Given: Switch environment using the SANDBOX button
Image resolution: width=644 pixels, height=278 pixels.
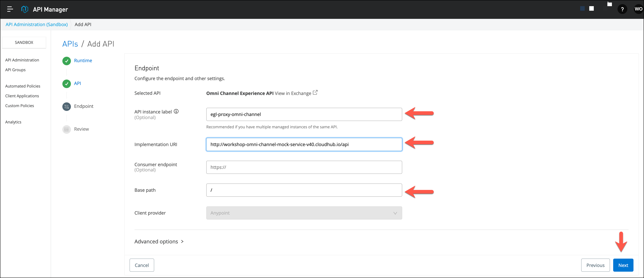Looking at the screenshot, I should pyautogui.click(x=24, y=43).
